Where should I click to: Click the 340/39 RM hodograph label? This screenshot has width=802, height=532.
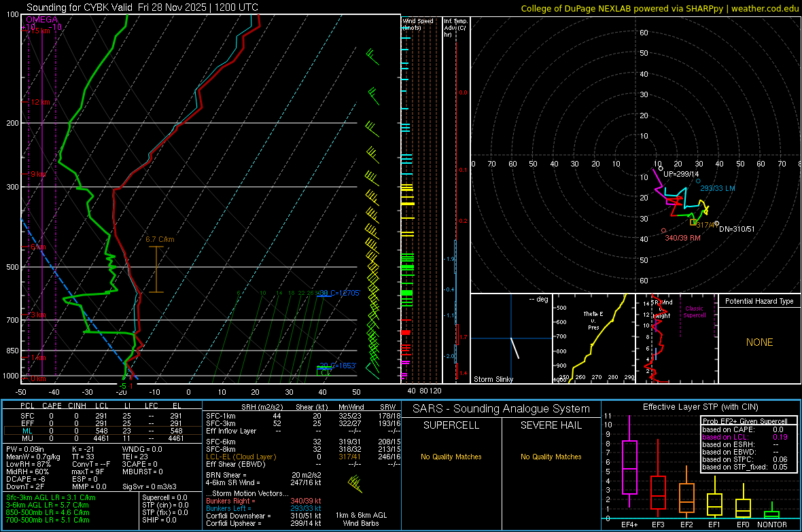click(x=683, y=238)
